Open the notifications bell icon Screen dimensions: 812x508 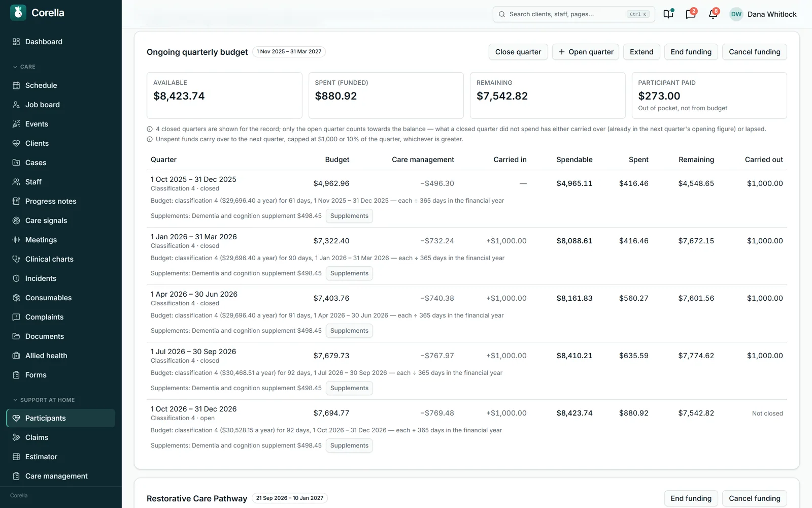pos(713,14)
